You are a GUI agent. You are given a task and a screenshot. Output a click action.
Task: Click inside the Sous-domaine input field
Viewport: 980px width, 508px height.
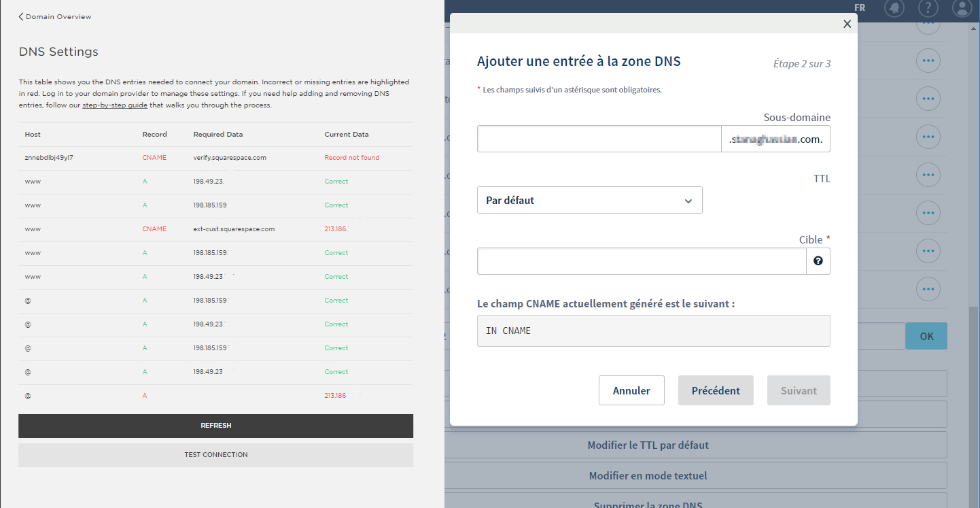tap(599, 139)
